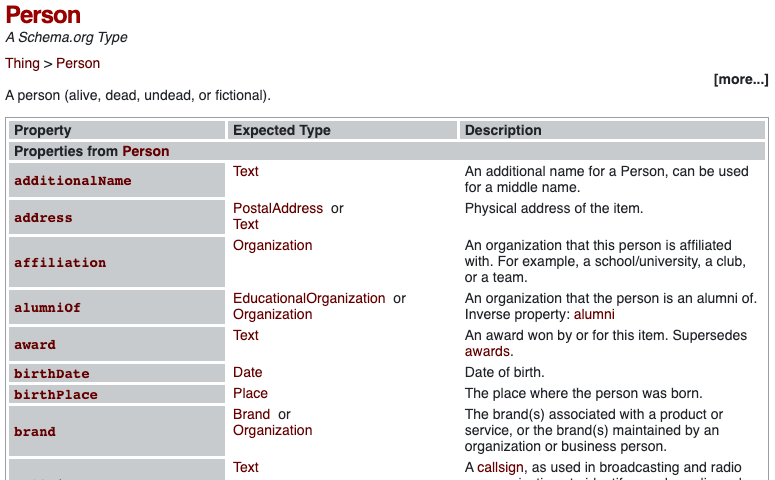Open Person link in Properties from header
The width and height of the screenshot is (775, 480).
pyautogui.click(x=146, y=151)
